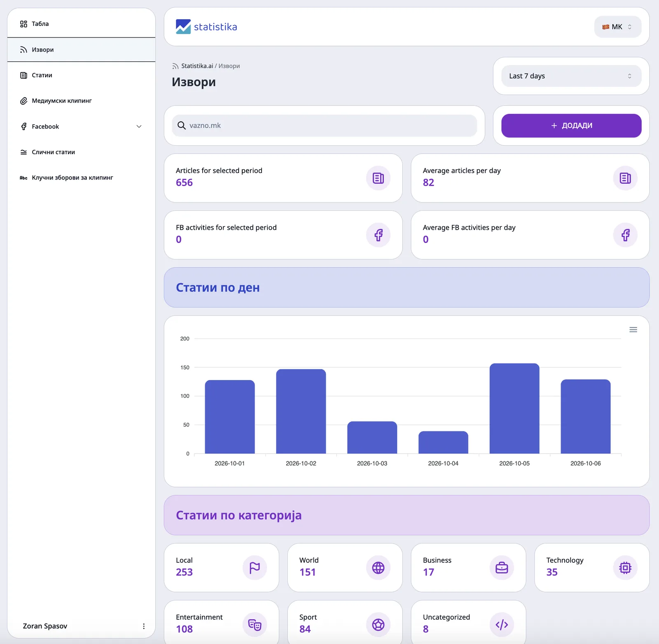Viewport: 659px width, 644px height.
Task: Click the Average FB activities per day Facebook icon
Action: 625,235
